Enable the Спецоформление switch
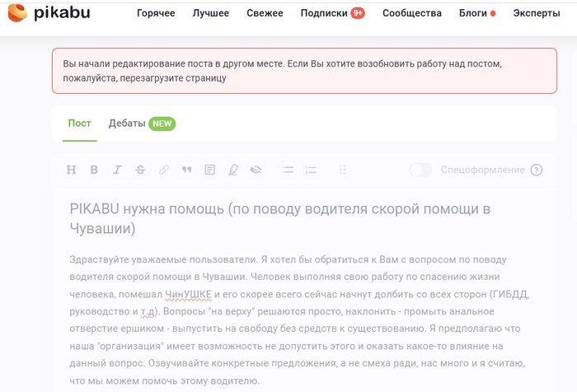577x392 pixels. tap(420, 170)
